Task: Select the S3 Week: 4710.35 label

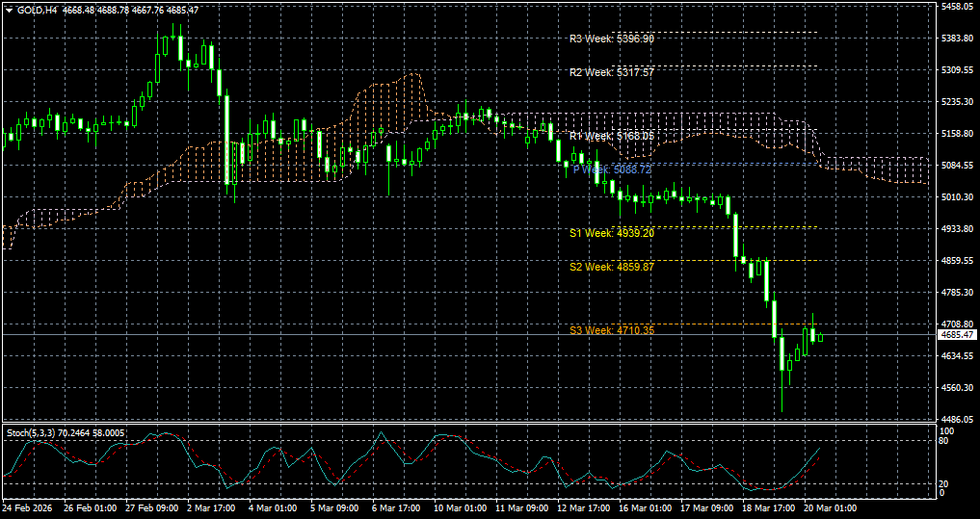Action: pos(612,330)
